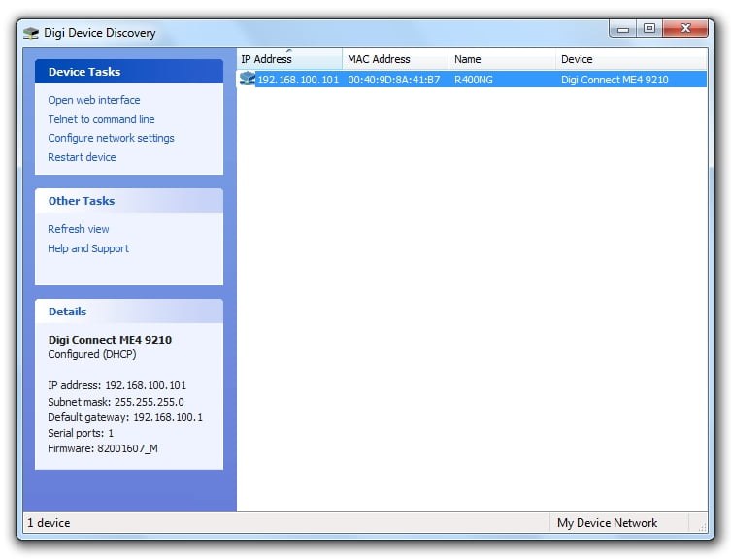
Task: Sort by Device column header
Action: coord(631,59)
